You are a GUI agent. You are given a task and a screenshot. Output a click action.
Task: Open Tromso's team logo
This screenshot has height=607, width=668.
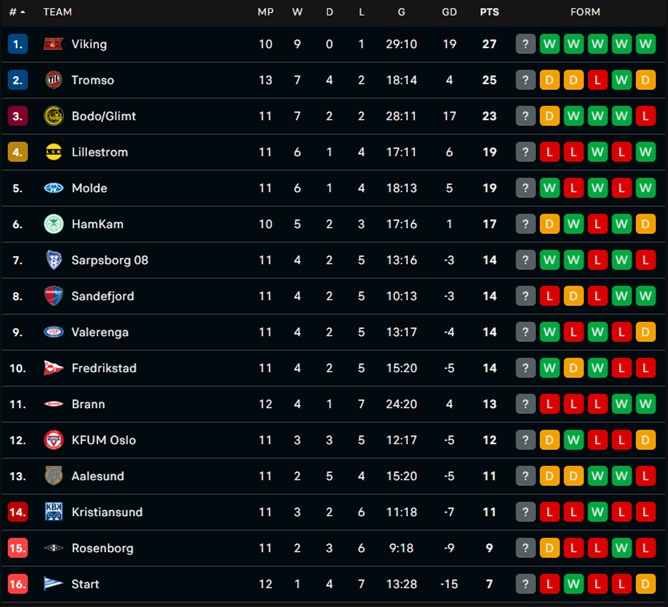pyautogui.click(x=54, y=80)
